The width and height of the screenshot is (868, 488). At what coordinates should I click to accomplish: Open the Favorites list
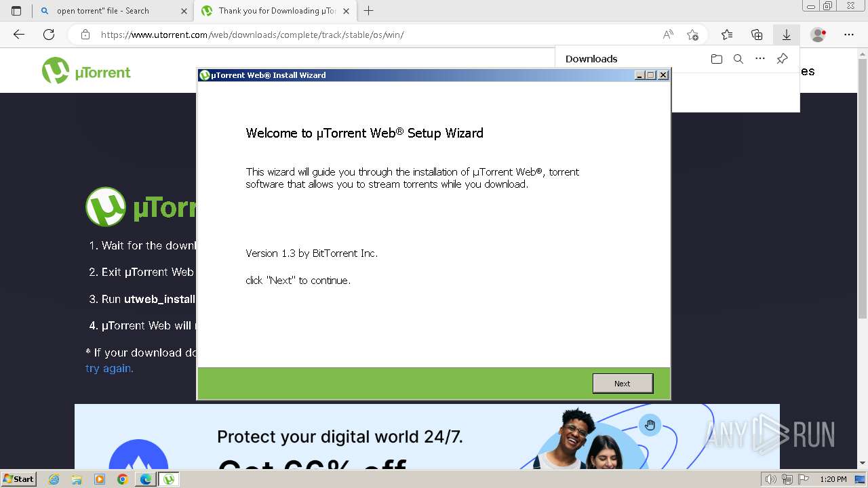(727, 35)
